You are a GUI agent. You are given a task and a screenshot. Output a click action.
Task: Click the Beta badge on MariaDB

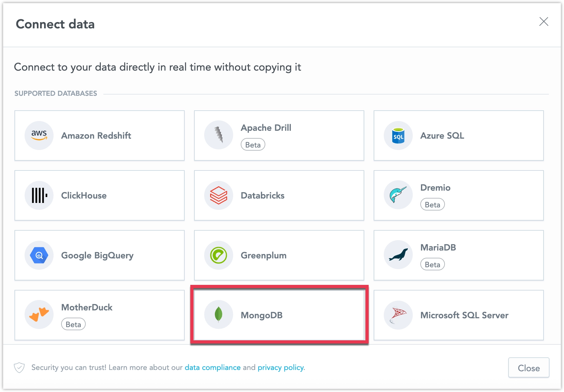[432, 264]
